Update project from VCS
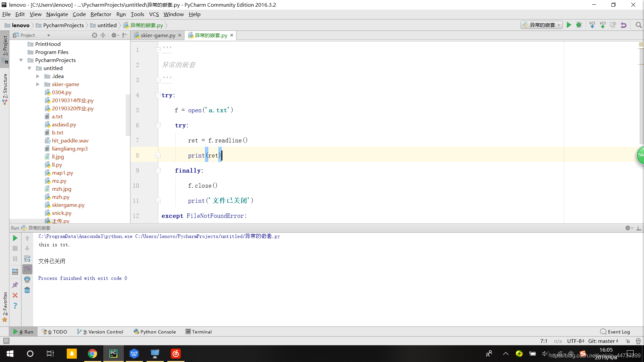 pyautogui.click(x=592, y=25)
